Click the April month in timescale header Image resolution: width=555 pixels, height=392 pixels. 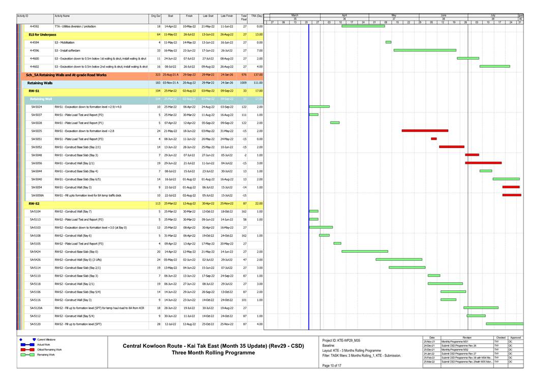pyautogui.click(x=344, y=15)
